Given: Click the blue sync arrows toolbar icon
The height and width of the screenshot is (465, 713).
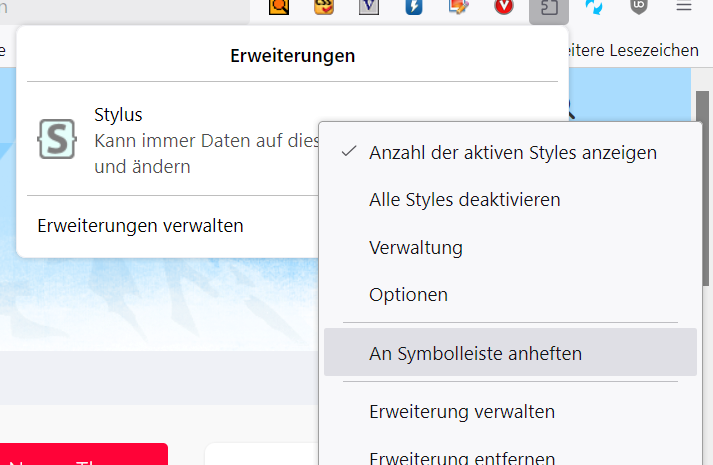Looking at the screenshot, I should click(x=594, y=7).
